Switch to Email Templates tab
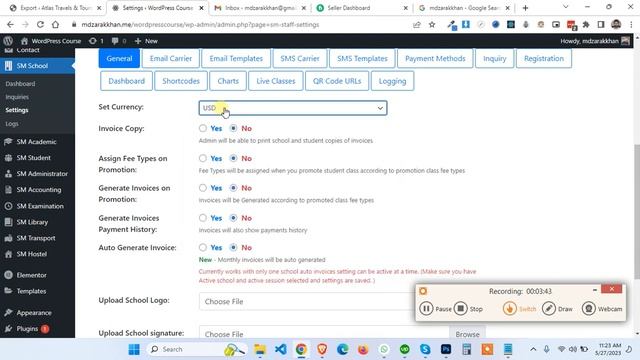 pos(236,58)
